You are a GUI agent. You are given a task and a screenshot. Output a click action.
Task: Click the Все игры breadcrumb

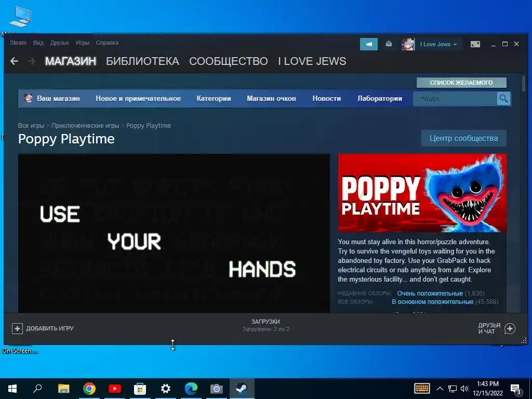click(31, 126)
